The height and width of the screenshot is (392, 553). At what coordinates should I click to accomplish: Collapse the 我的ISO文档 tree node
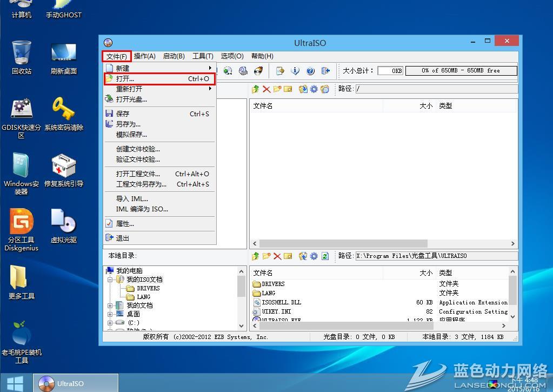(110, 280)
